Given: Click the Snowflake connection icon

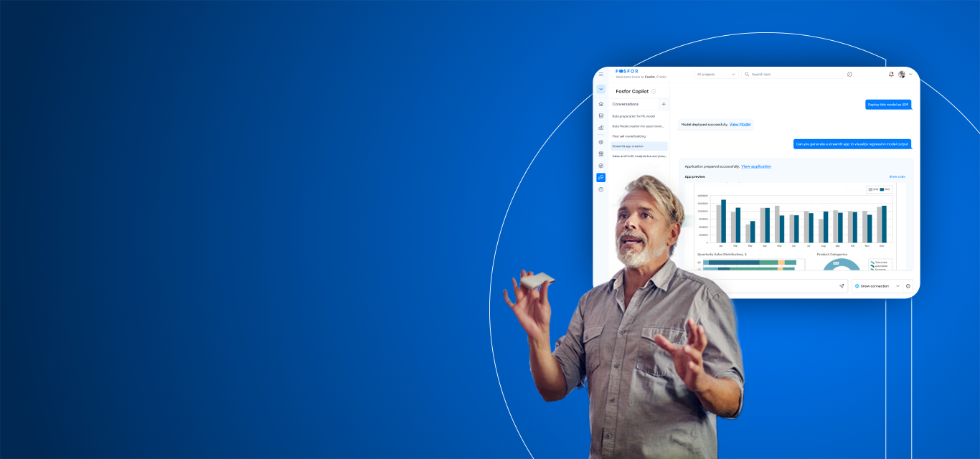Looking at the screenshot, I should pyautogui.click(x=857, y=286).
